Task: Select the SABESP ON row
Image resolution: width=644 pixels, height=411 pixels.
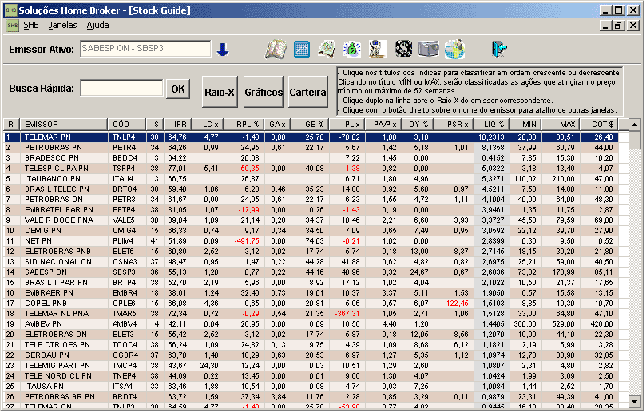Action: click(311, 272)
